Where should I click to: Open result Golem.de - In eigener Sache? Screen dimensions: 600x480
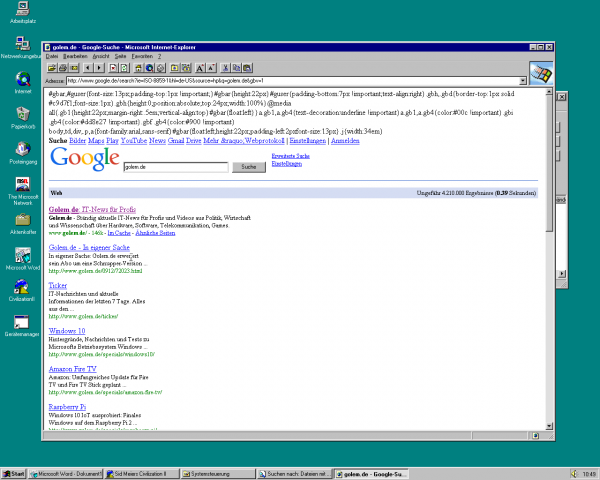coord(89,247)
